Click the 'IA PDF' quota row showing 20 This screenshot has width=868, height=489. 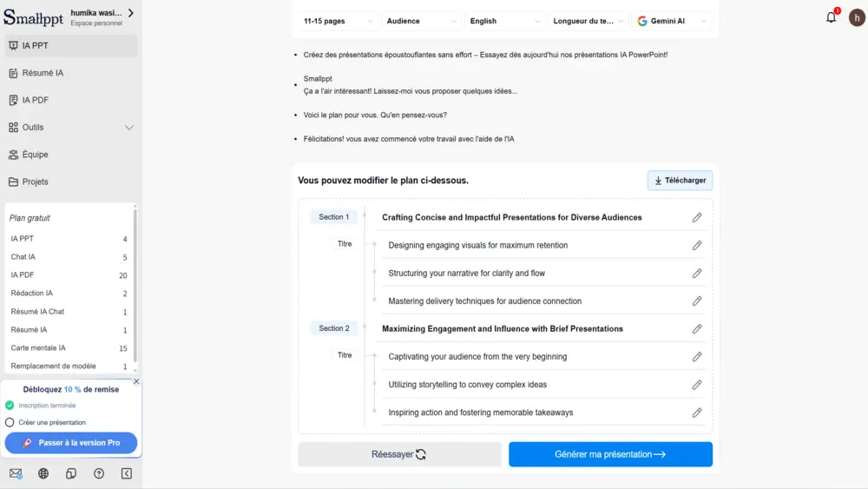pos(69,274)
